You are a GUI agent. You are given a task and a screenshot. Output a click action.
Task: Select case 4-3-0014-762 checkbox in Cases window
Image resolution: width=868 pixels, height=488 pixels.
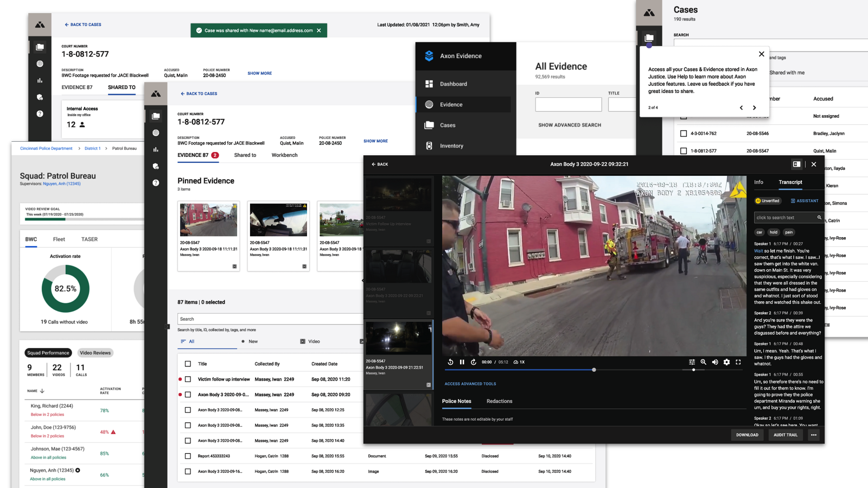tap(684, 134)
